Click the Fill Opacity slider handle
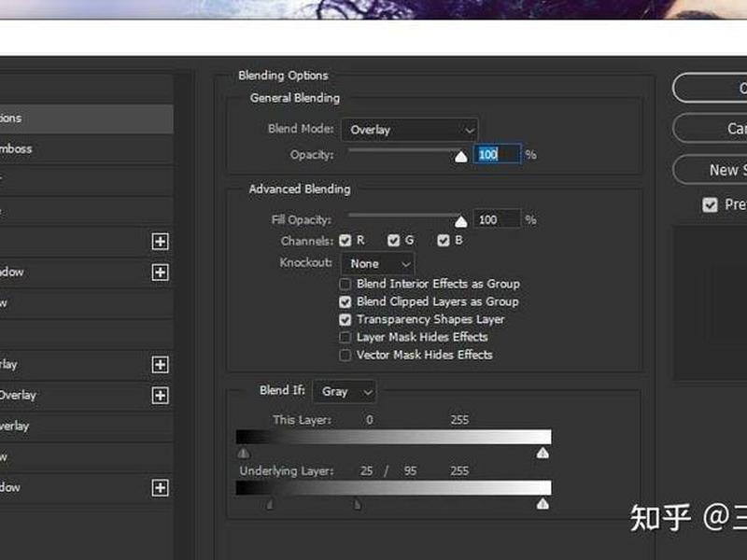The width and height of the screenshot is (747, 560). (460, 221)
